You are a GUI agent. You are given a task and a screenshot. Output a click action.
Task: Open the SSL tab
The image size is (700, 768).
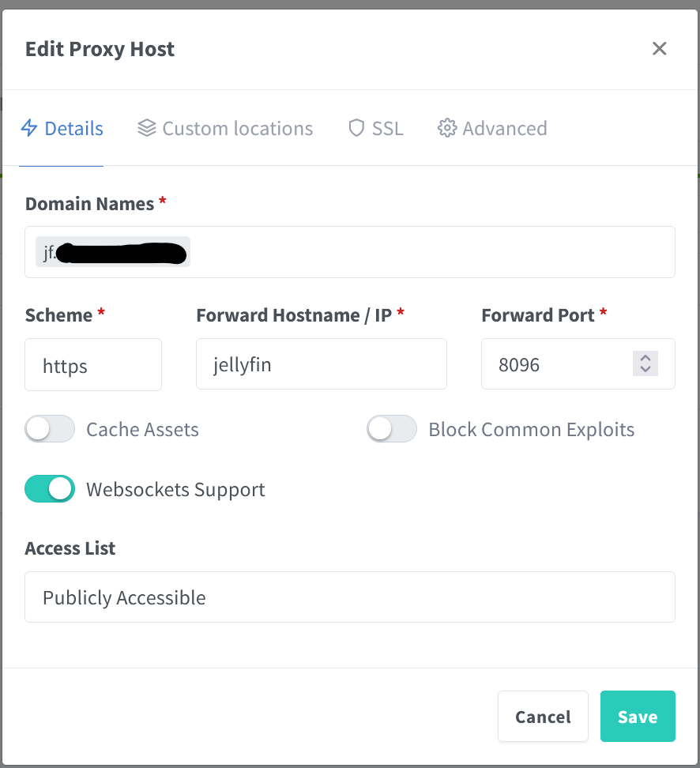[x=387, y=128]
